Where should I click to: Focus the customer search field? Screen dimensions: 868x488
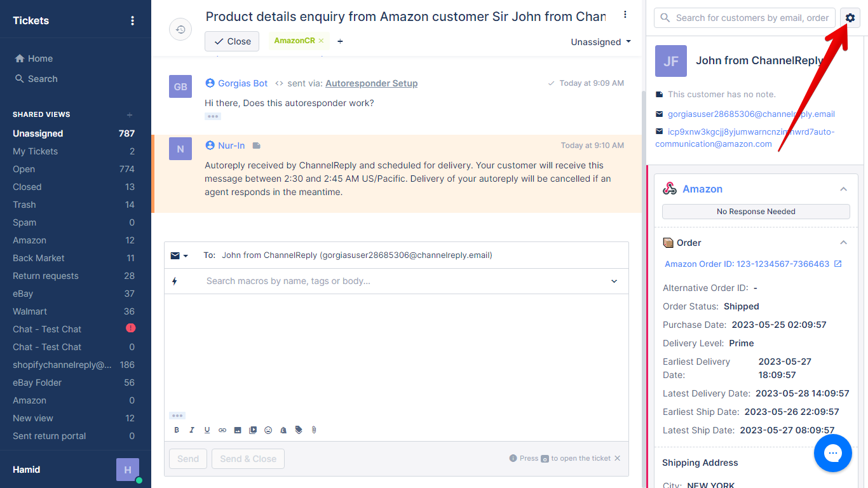(745, 18)
